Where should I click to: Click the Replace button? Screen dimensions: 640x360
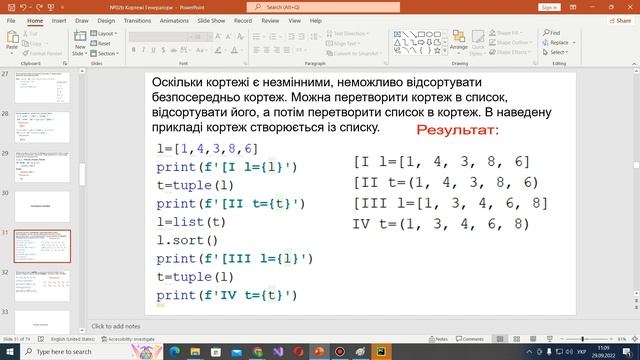pyautogui.click(x=559, y=42)
